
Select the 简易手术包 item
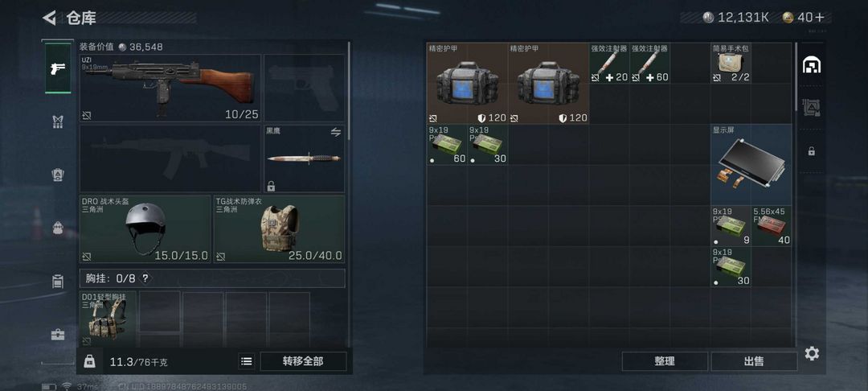(x=731, y=63)
